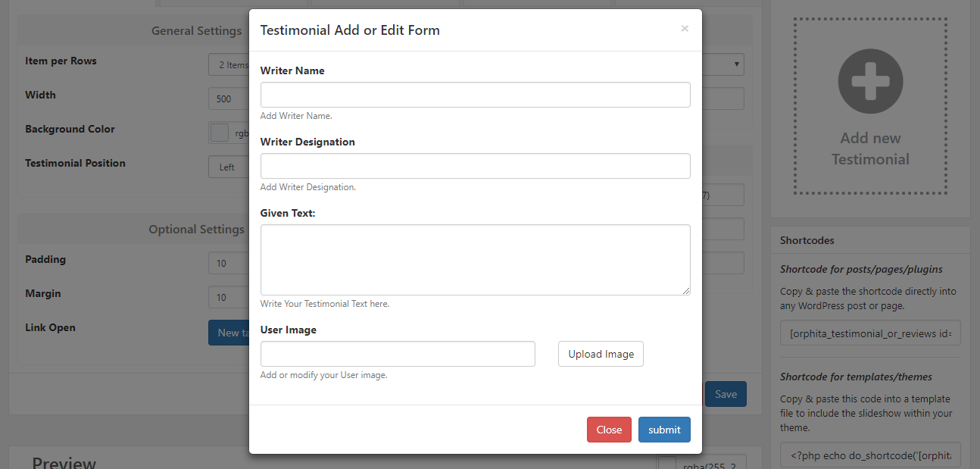Click the Margin value field
The height and width of the screenshot is (469, 980).
pyautogui.click(x=229, y=297)
